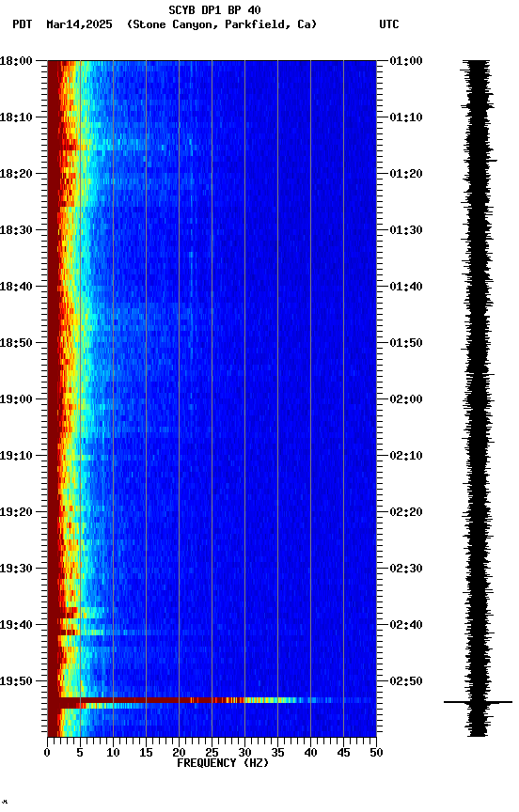The width and height of the screenshot is (519, 812).
Task: Click the '01:20' UTC time label
Action: point(406,174)
